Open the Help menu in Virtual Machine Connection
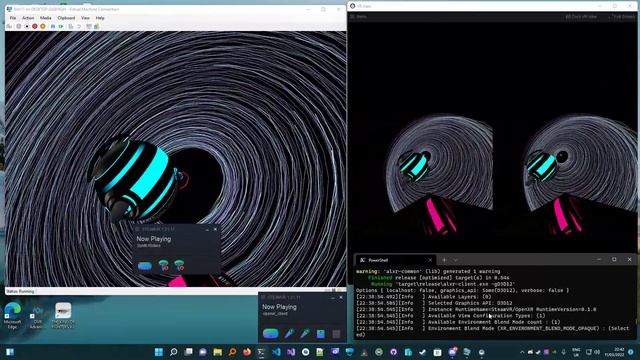This screenshot has height=360, width=640. 100,18
